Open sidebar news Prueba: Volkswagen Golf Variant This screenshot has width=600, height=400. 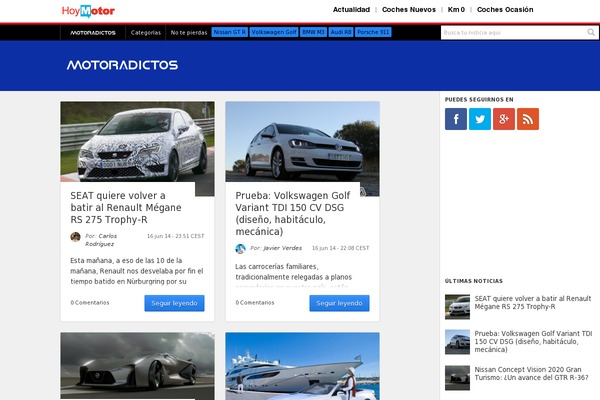tap(533, 341)
